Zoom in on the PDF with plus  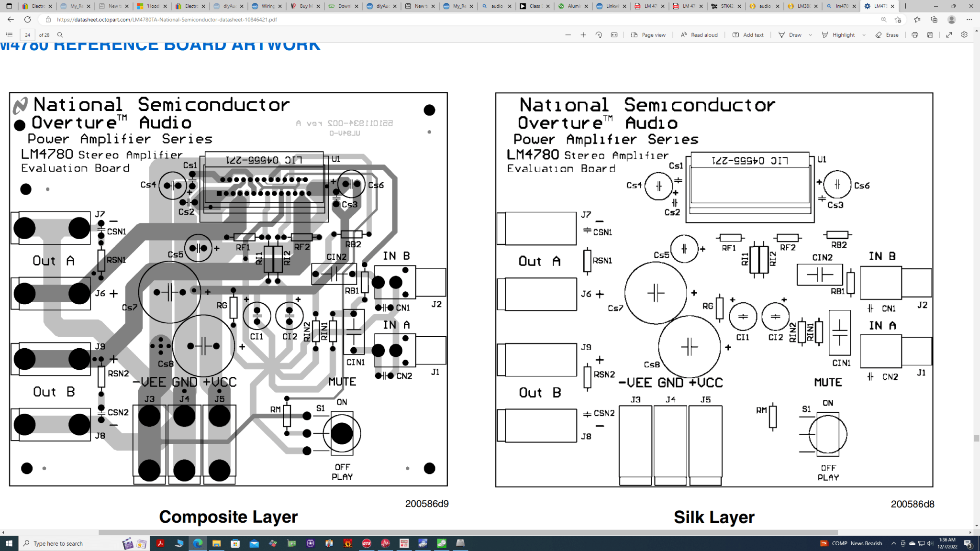coord(583,35)
